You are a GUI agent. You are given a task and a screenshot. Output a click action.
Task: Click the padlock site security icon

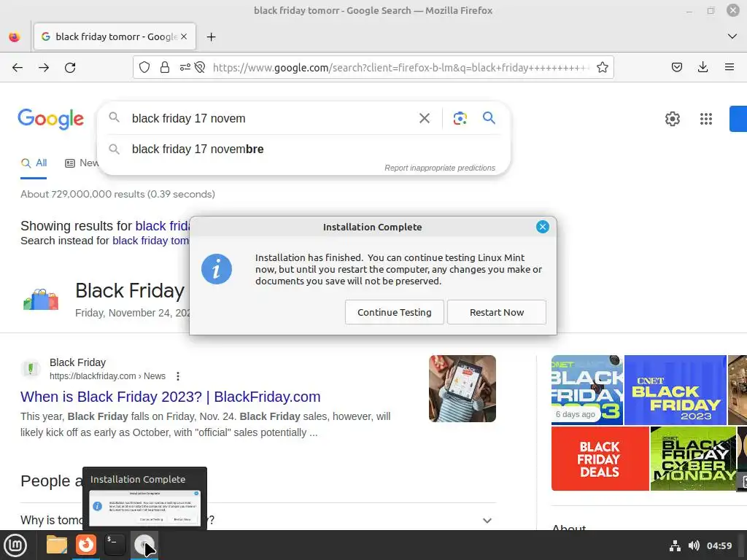[x=165, y=68]
